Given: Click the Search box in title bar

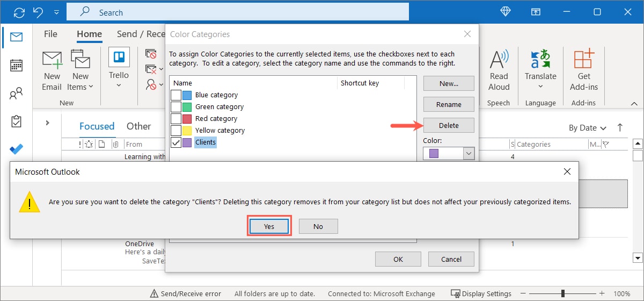Looking at the screenshot, I should (237, 12).
